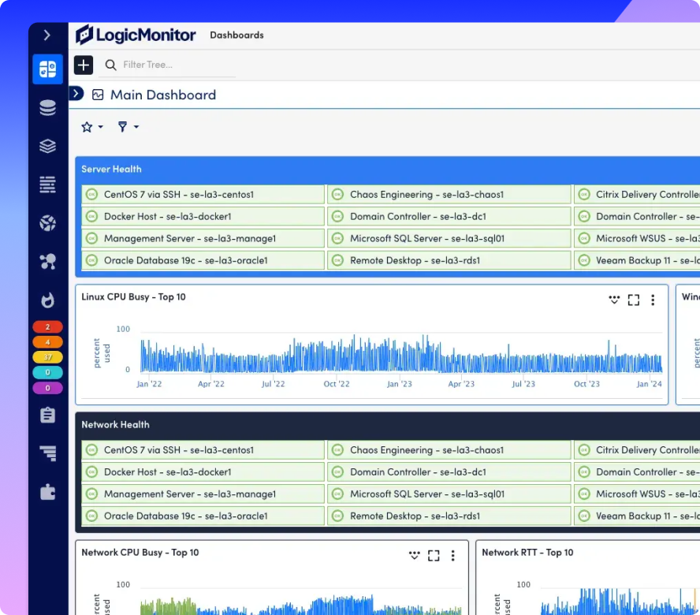Click the Oct '22 axis label on Linux chart

(x=337, y=384)
